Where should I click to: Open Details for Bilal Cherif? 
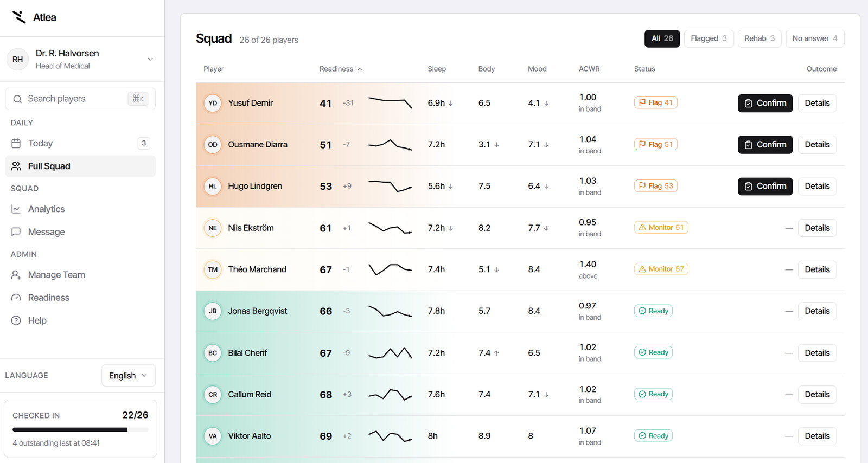click(817, 353)
